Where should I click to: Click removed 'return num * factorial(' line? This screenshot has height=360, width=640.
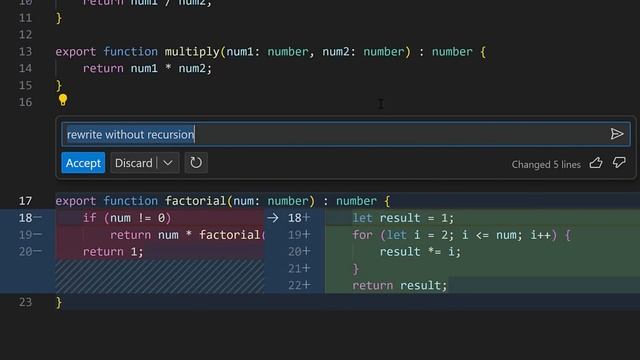click(x=187, y=235)
